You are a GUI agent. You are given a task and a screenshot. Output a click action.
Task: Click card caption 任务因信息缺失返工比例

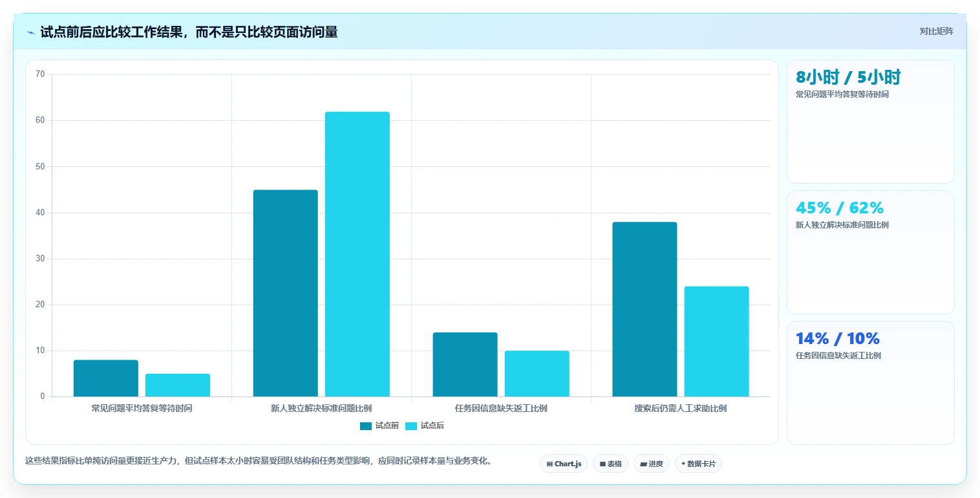(838, 356)
